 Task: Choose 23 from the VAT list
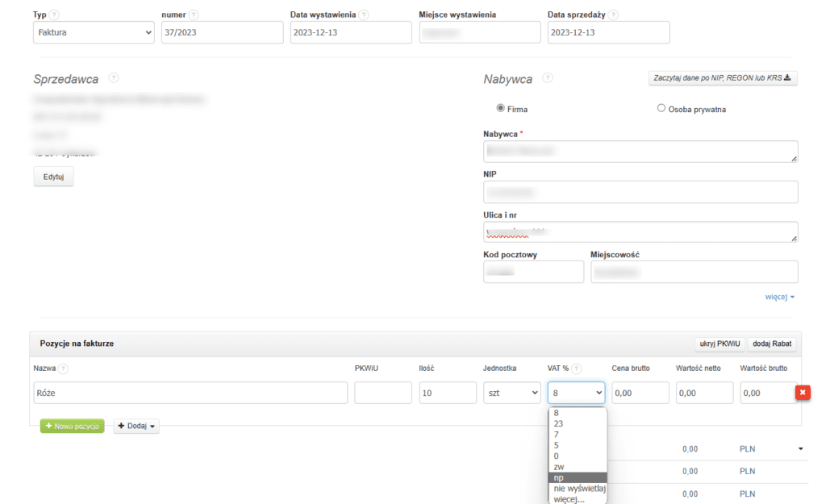559,423
